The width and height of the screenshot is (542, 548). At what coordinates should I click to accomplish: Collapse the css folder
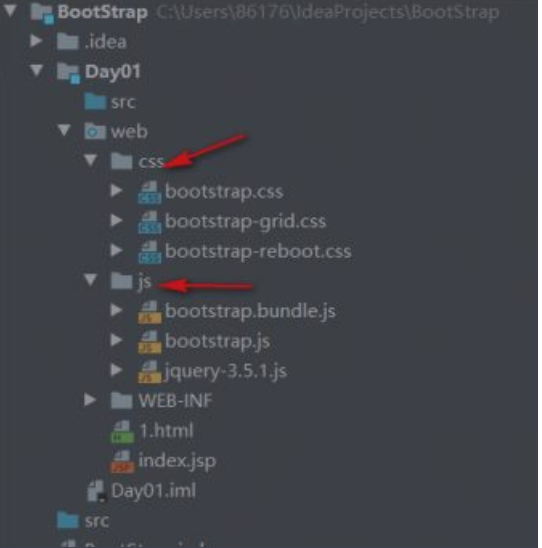tap(91, 160)
